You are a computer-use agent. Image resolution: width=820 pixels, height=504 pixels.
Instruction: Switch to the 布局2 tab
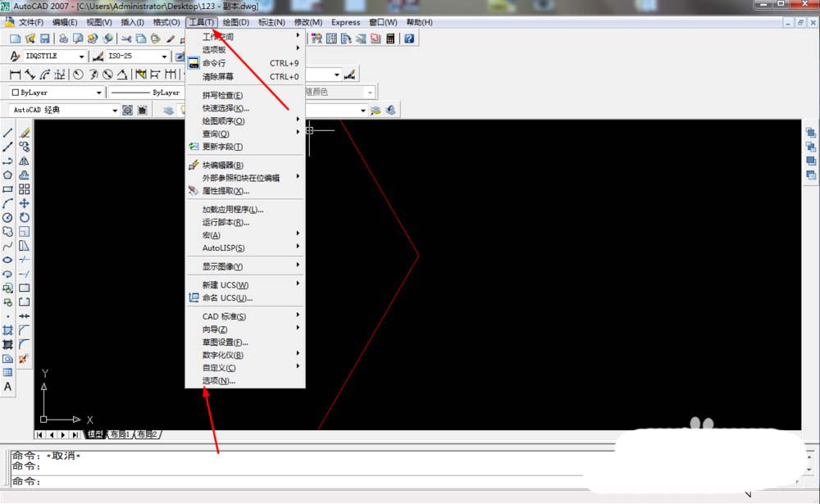148,434
